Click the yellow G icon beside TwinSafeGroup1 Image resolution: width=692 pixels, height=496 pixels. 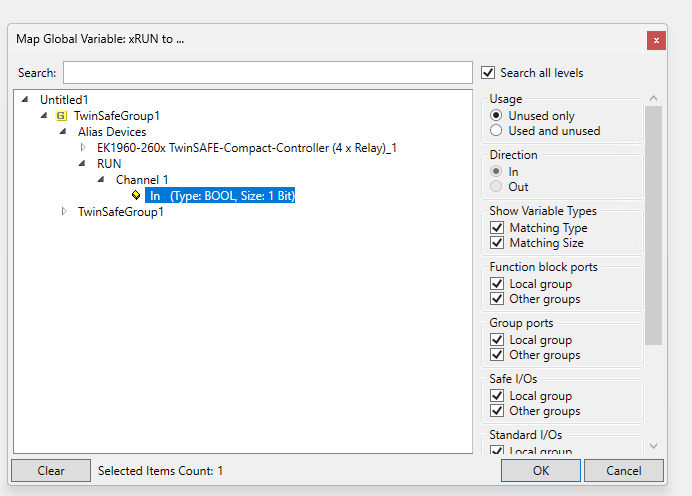[x=61, y=116]
